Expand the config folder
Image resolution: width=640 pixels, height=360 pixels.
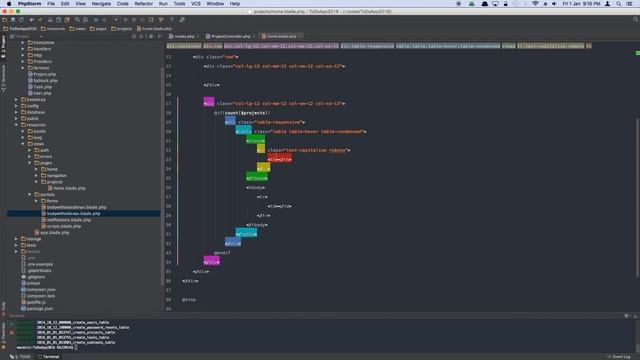pyautogui.click(x=17, y=106)
